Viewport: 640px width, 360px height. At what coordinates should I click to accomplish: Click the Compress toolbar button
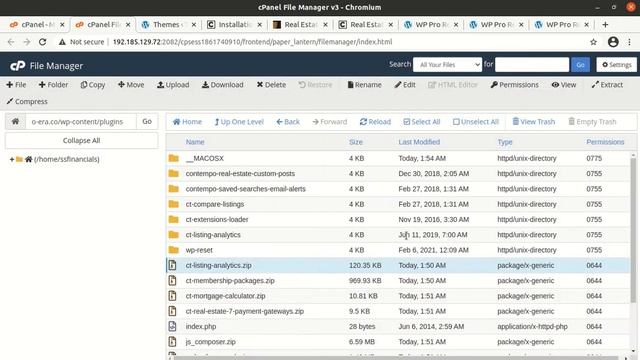tap(27, 102)
